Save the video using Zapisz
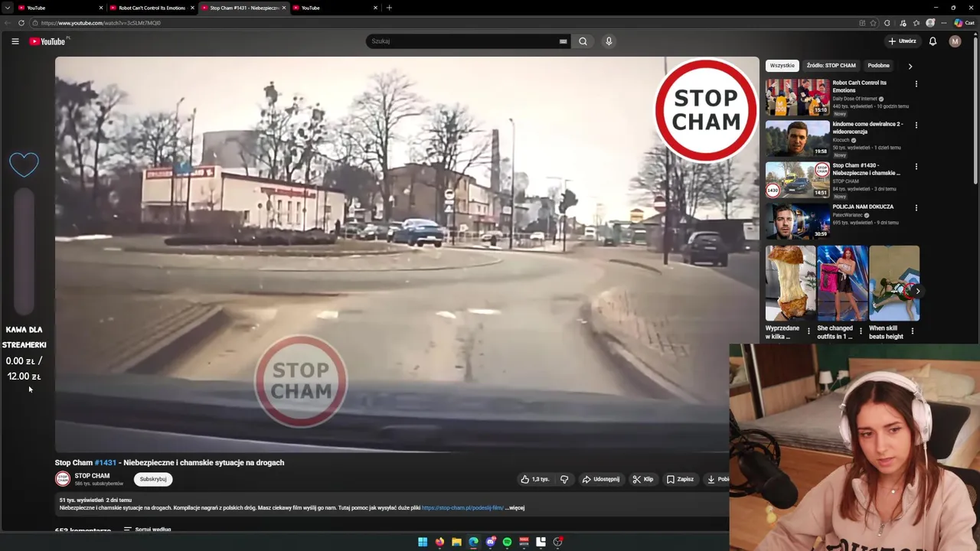 tap(680, 479)
